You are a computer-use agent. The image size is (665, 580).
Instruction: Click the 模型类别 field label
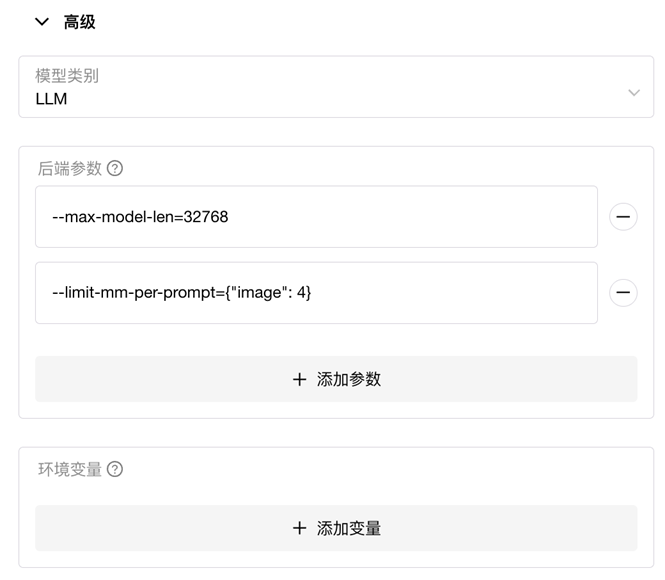click(67, 76)
